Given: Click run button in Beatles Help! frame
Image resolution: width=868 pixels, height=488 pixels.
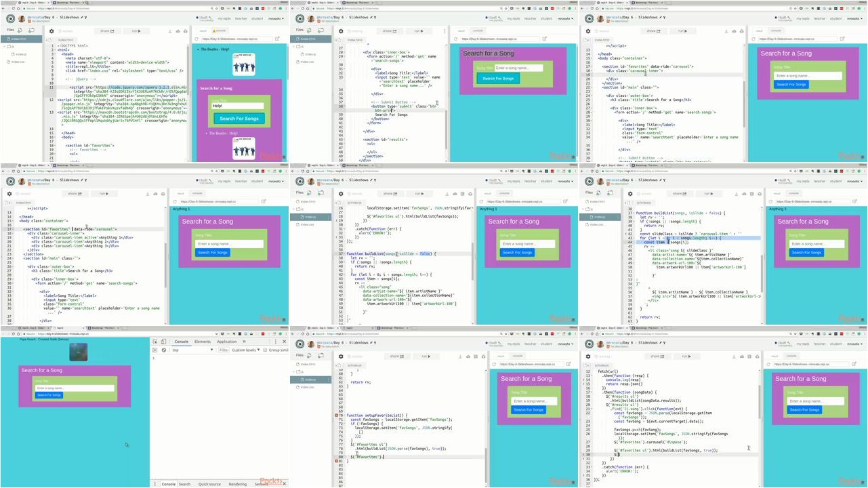Looking at the screenshot, I should pyautogui.click(x=137, y=31).
